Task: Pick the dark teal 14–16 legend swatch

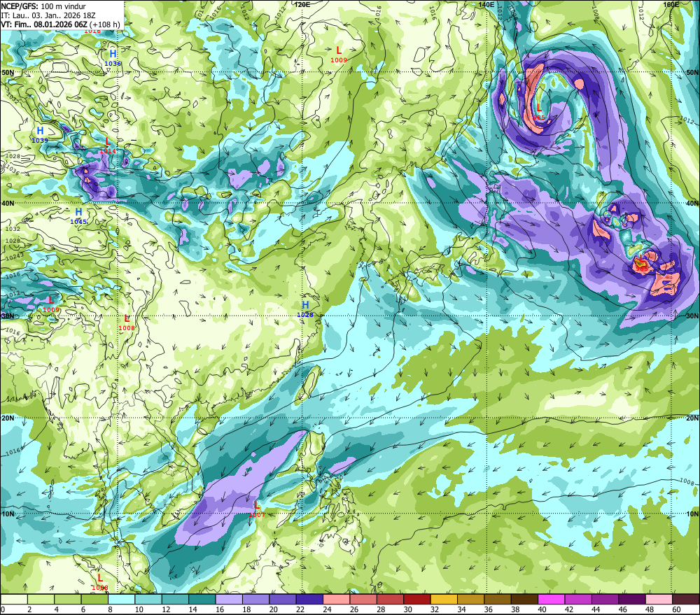Action: 202,599
